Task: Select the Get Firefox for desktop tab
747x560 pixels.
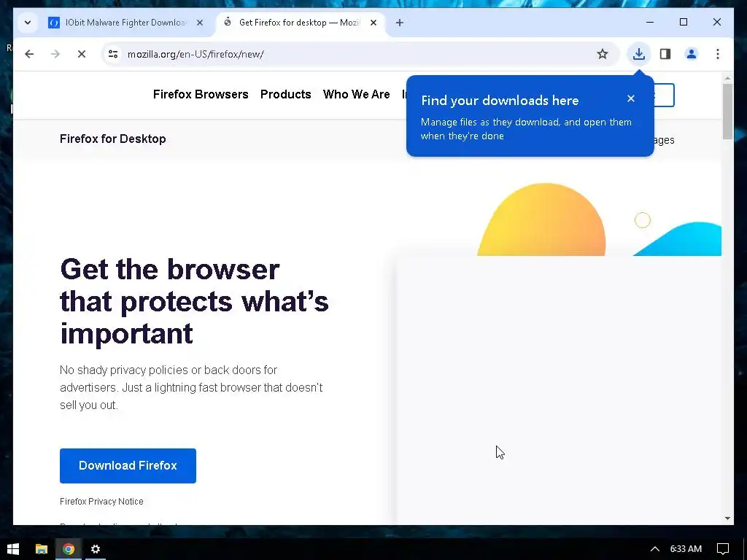Action: (x=300, y=23)
